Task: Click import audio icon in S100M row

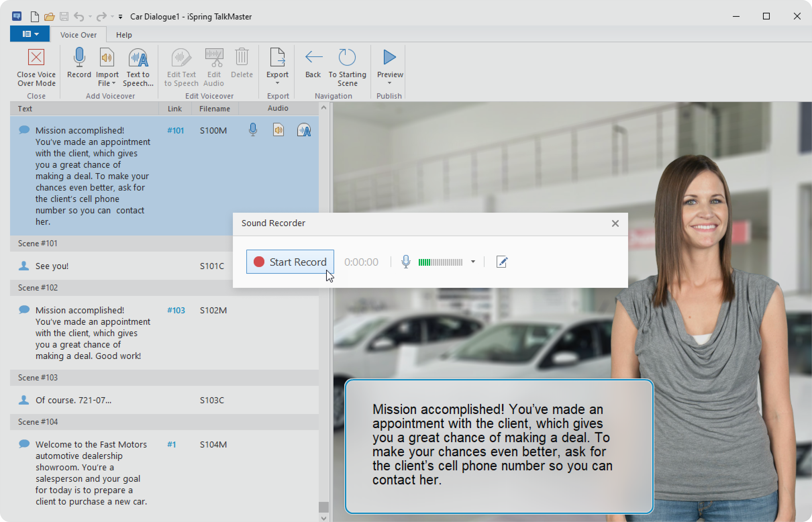Action: (278, 130)
